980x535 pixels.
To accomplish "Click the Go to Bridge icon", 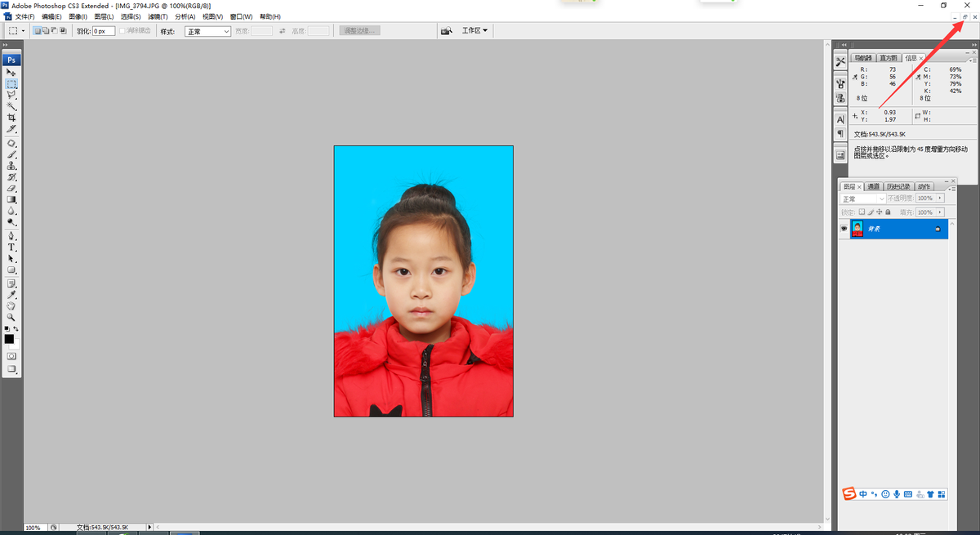I will point(446,31).
